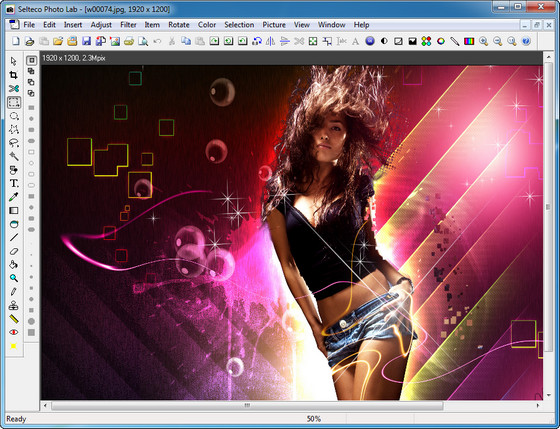
Task: Open the Filter menu
Action: click(128, 25)
